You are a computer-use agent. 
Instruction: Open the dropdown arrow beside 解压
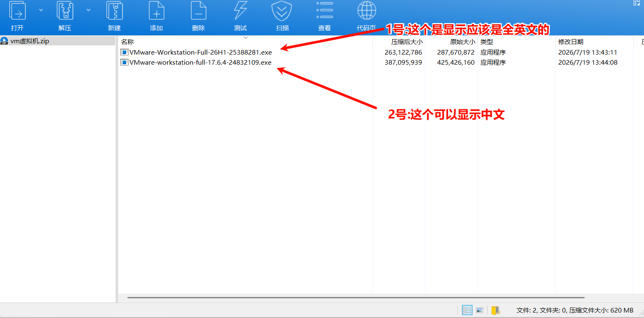pos(88,10)
